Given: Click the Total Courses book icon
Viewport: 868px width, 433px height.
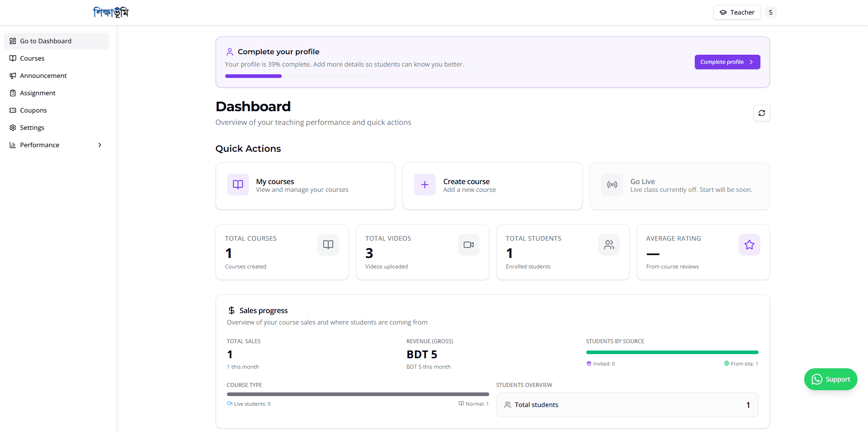Looking at the screenshot, I should point(328,245).
